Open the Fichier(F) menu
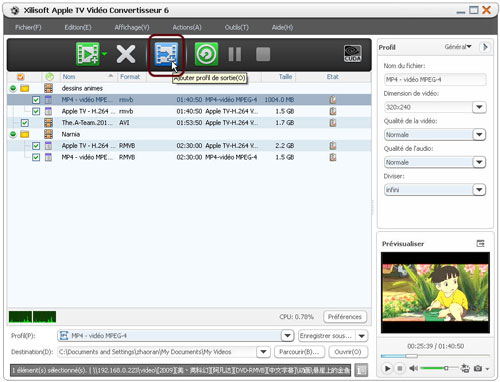The width and height of the screenshot is (500, 382). pos(28,27)
